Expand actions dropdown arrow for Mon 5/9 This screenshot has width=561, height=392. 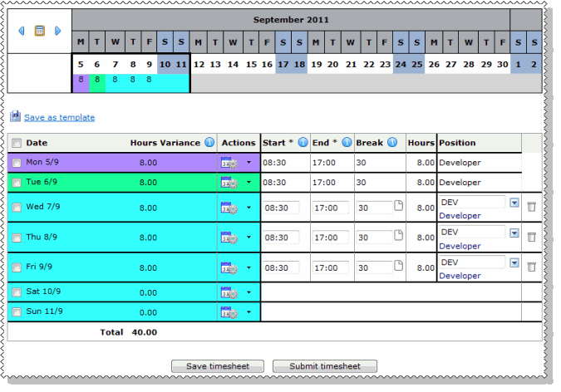[249, 163]
